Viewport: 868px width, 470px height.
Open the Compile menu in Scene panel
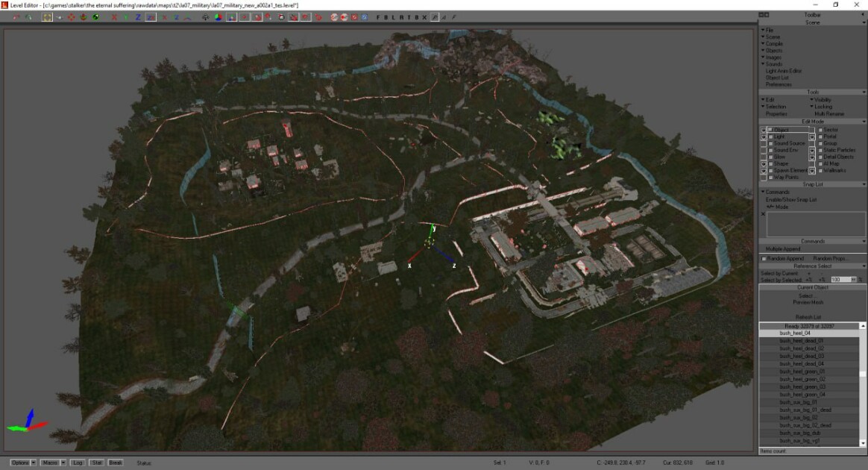pyautogui.click(x=773, y=44)
